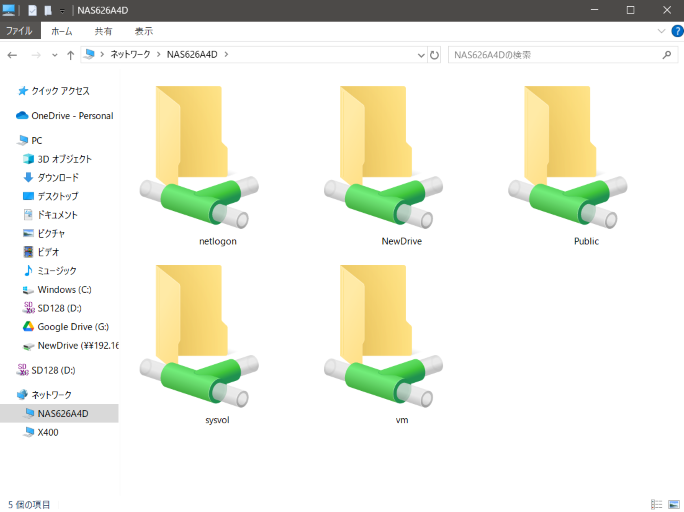The width and height of the screenshot is (684, 512).
Task: Select ドキュメント in sidebar
Action: pos(57,215)
